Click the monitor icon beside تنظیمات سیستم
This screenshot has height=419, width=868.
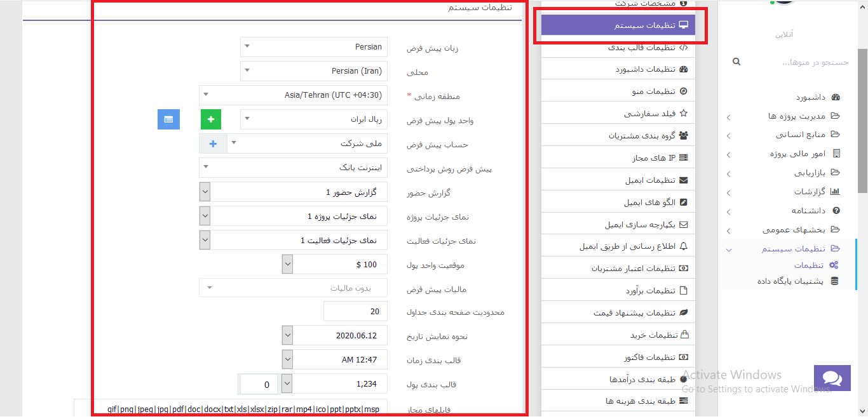684,25
